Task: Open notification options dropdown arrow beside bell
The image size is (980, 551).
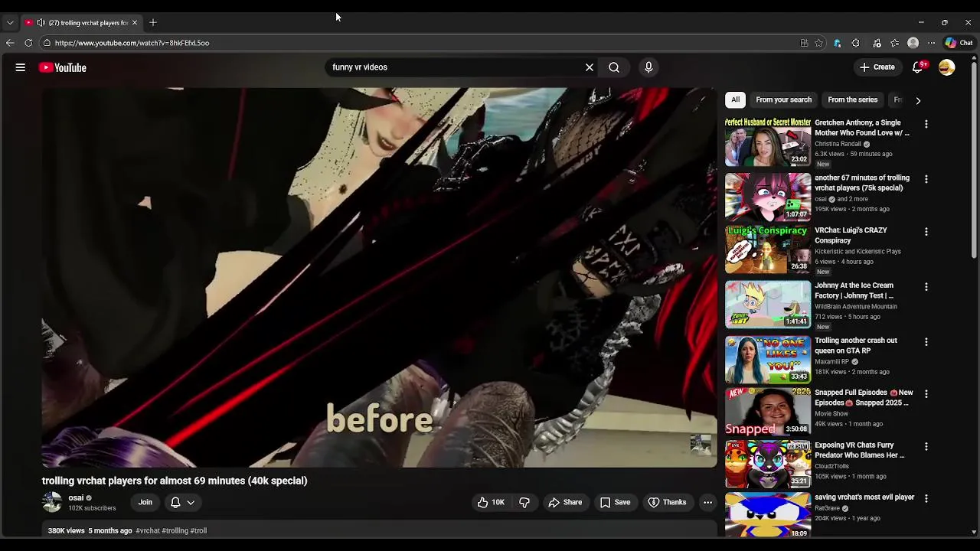Action: (x=191, y=502)
